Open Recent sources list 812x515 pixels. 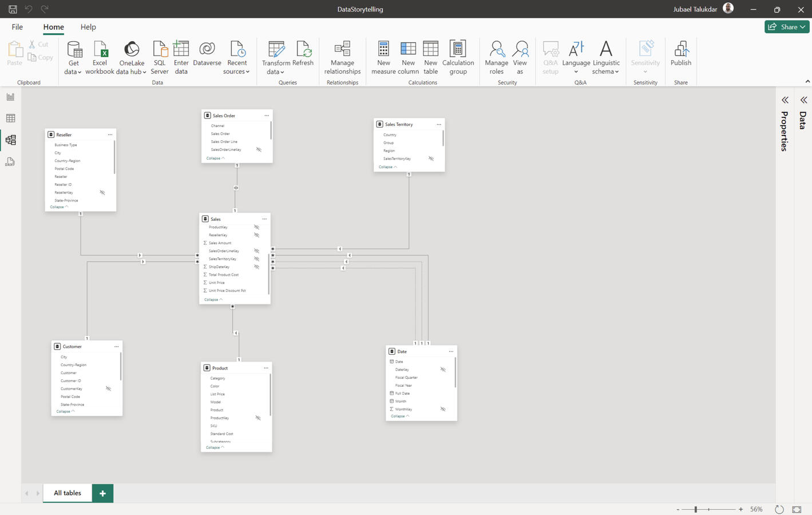[x=237, y=58]
